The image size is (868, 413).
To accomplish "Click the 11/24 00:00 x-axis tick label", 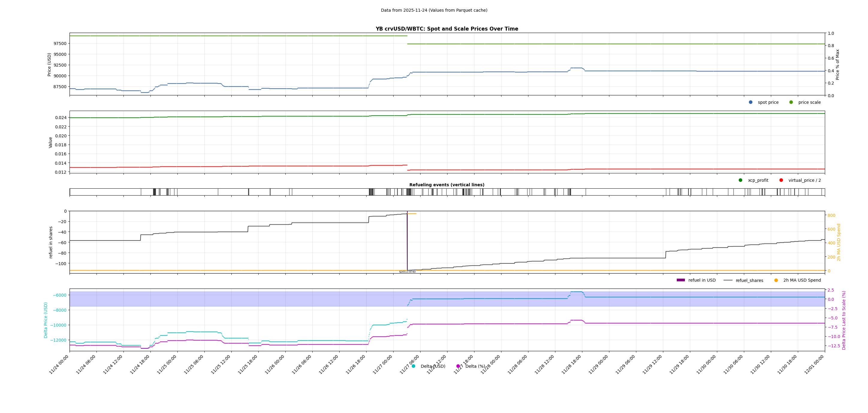I will [59, 364].
